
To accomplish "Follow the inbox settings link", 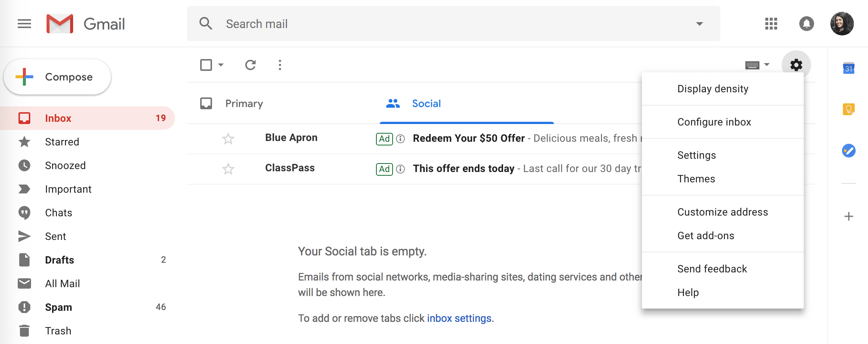I will pos(459,318).
